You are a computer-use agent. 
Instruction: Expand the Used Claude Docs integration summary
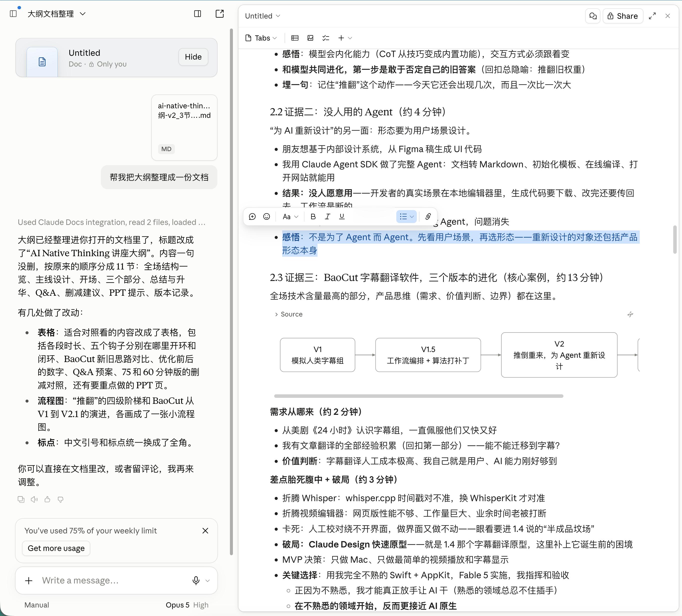coord(112,222)
